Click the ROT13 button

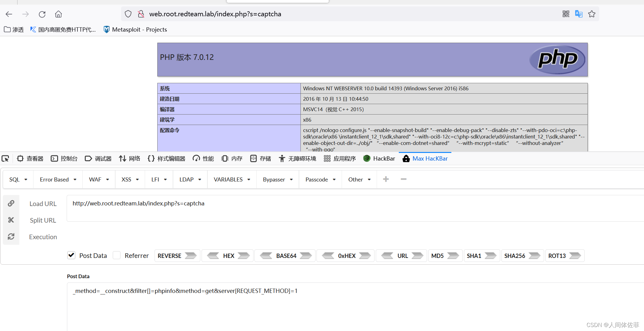(565, 256)
